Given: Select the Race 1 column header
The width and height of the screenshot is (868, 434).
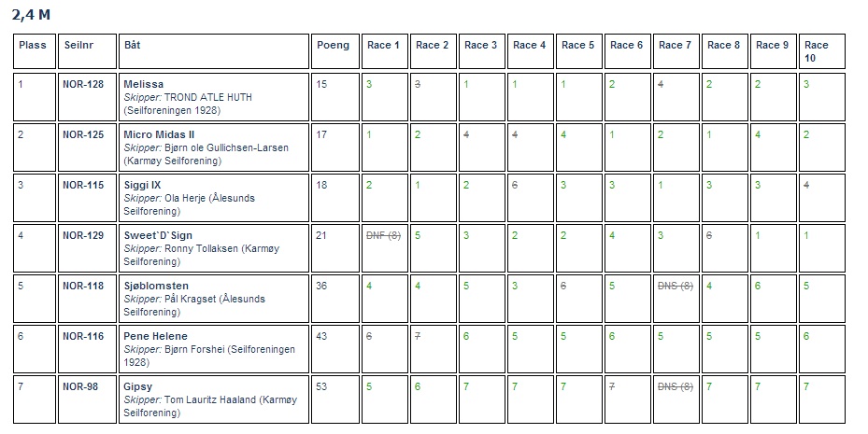Looking at the screenshot, I should click(383, 46).
